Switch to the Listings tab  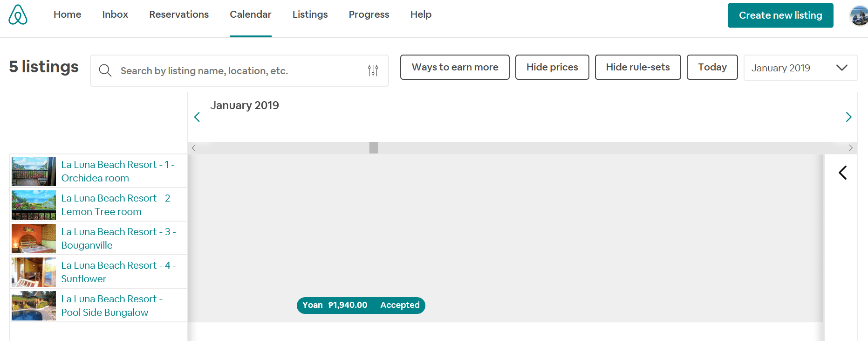(x=310, y=14)
